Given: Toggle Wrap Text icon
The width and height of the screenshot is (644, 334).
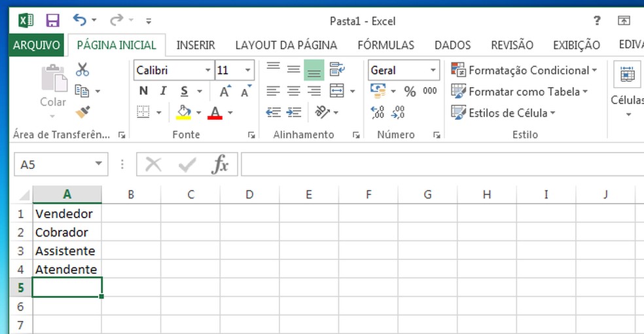Looking at the screenshot, I should click(337, 70).
